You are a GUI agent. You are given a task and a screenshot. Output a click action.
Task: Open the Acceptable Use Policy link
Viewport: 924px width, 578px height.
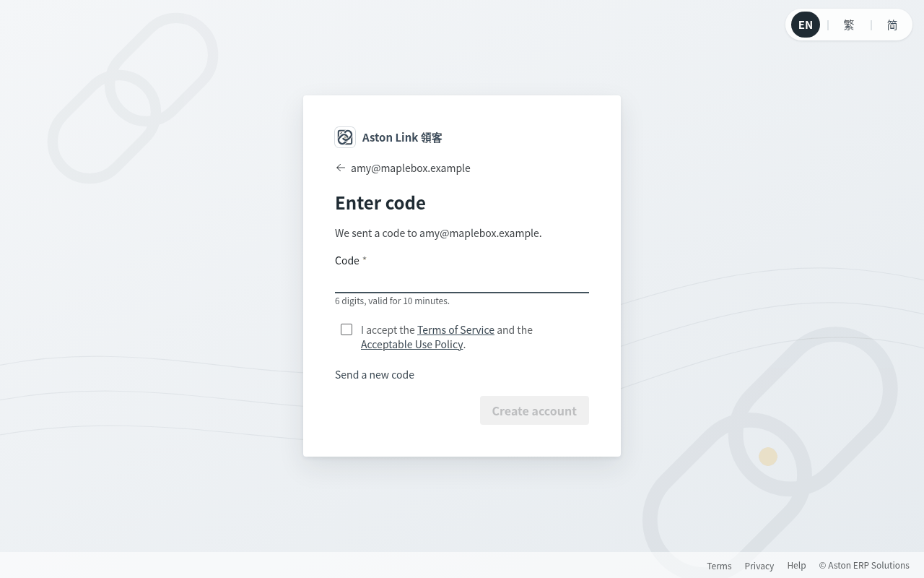pos(411,344)
